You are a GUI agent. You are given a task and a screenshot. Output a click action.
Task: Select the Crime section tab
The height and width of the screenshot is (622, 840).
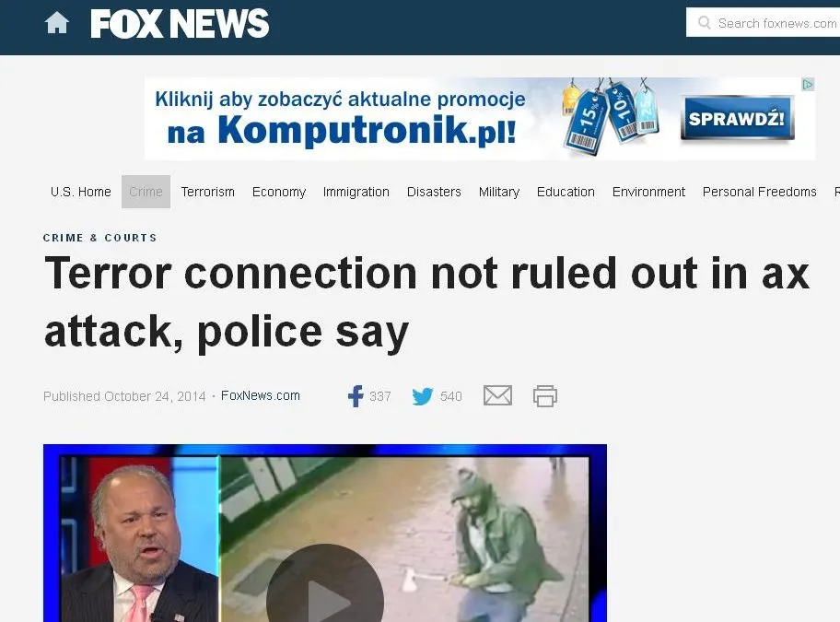[146, 192]
